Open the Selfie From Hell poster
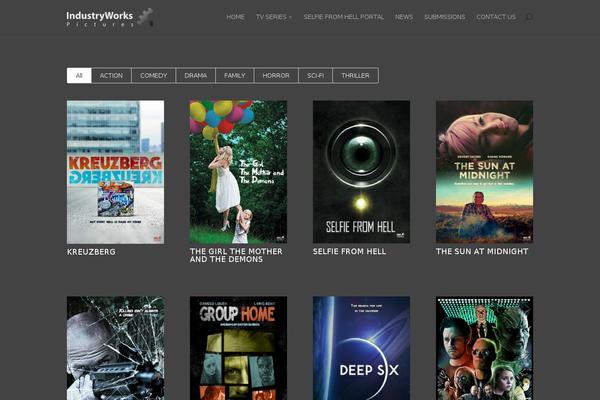Viewport: 600px width, 400px height. (361, 172)
